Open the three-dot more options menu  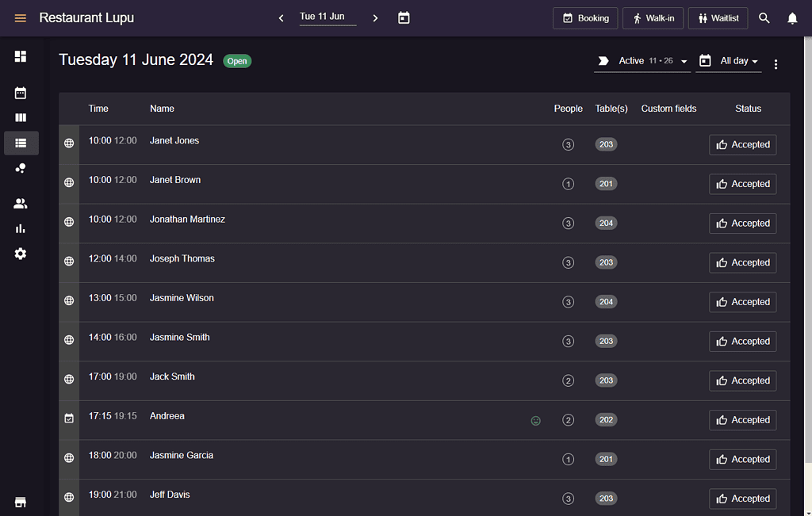click(x=776, y=64)
